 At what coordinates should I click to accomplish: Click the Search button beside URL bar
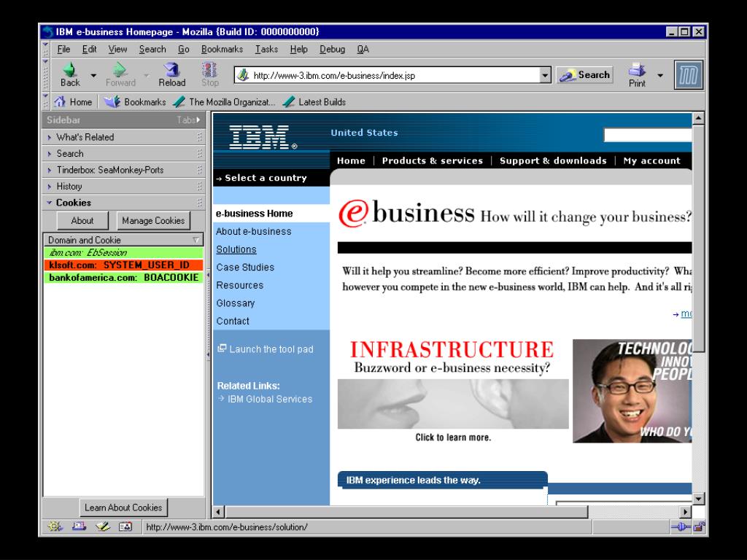pos(584,75)
